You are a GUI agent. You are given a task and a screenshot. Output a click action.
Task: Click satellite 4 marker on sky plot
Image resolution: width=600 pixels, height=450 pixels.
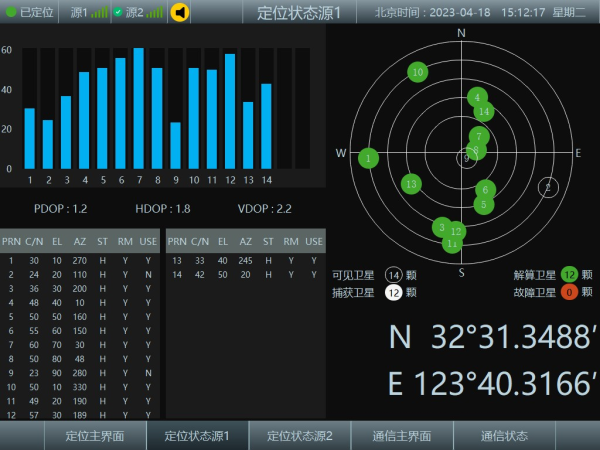pos(477,97)
